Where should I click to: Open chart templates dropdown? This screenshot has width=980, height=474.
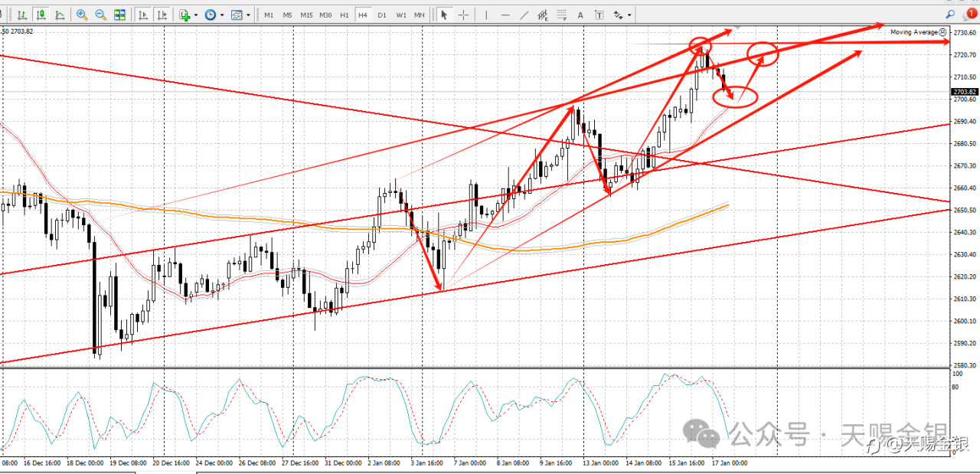[x=240, y=15]
